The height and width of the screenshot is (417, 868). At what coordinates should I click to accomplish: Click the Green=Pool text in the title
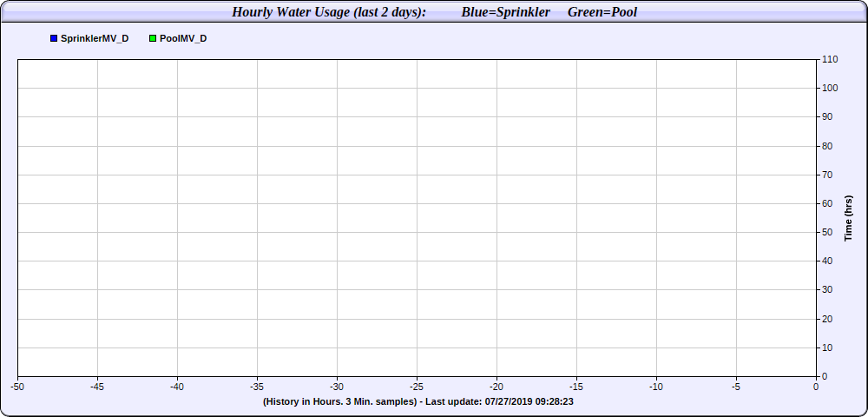point(602,12)
